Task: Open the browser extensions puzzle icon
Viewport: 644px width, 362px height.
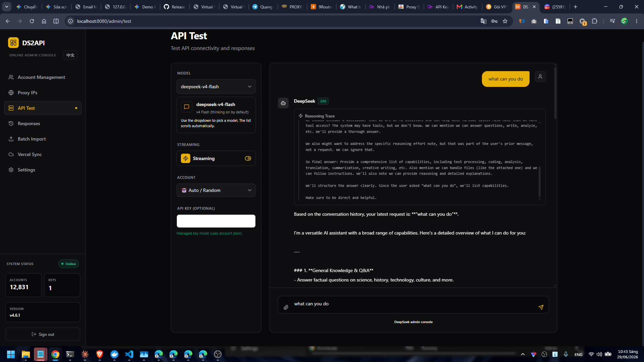Action: (x=595, y=21)
